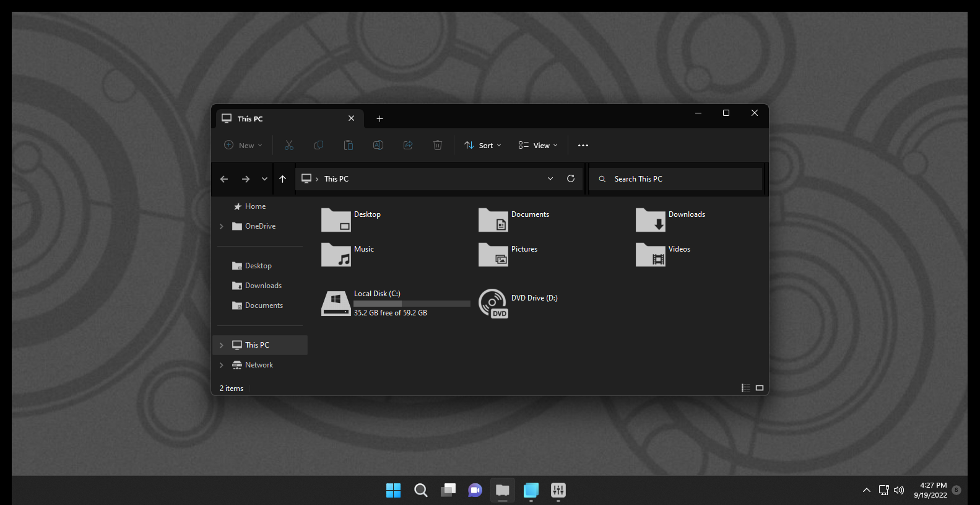
Task: Go up one level with up arrow
Action: (x=282, y=178)
